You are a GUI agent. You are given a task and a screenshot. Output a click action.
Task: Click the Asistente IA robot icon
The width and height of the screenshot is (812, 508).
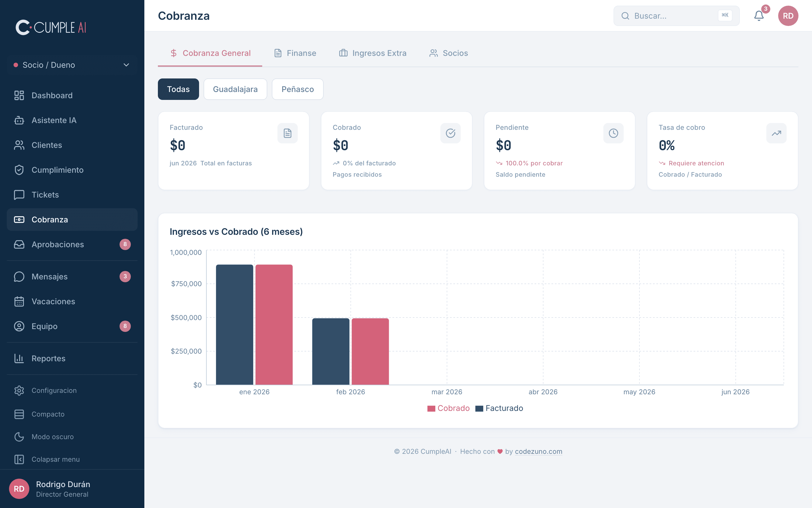pos(19,120)
